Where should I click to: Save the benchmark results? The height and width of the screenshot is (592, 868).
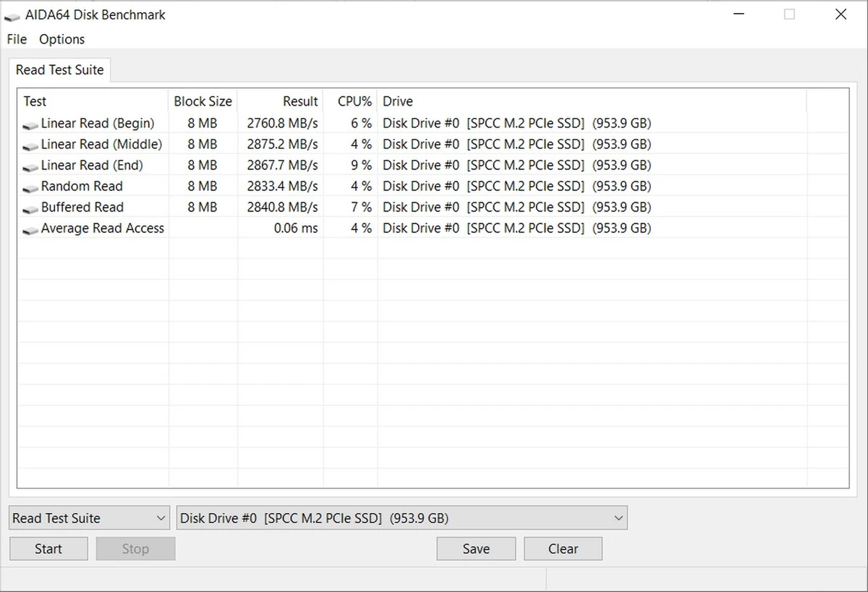pyautogui.click(x=476, y=549)
